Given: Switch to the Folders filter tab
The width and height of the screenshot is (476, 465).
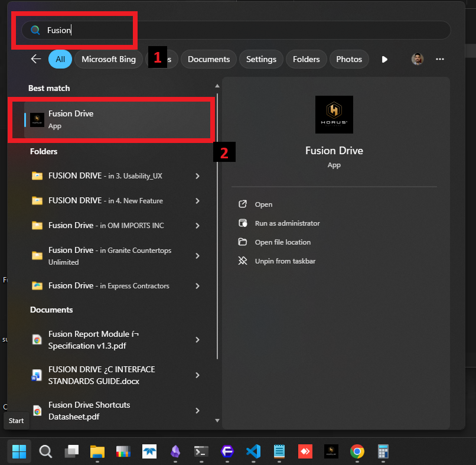Looking at the screenshot, I should pyautogui.click(x=306, y=59).
